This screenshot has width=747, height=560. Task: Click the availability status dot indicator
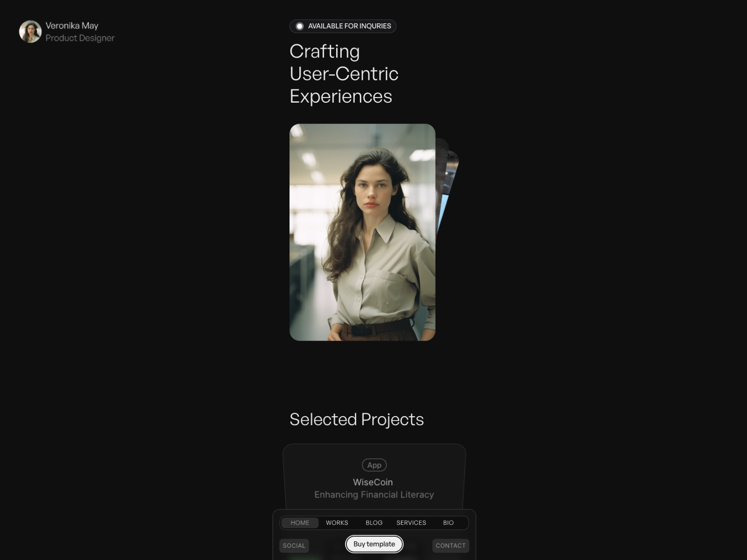point(300,27)
